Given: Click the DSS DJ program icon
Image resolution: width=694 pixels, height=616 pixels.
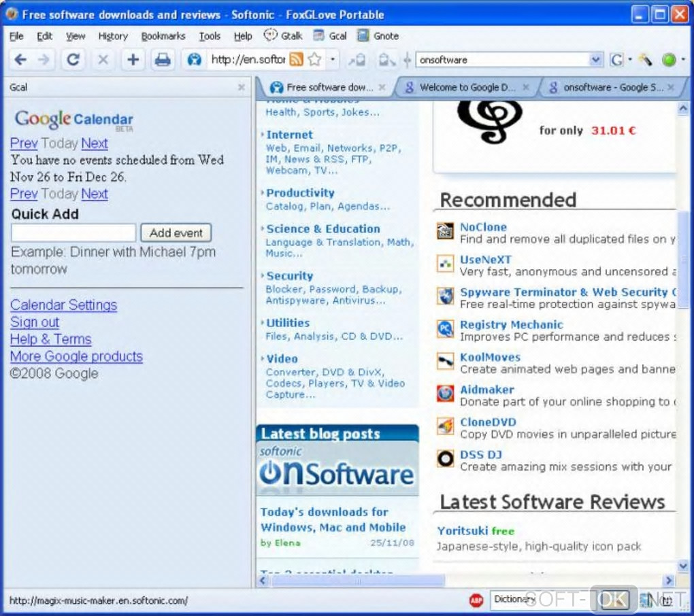Looking at the screenshot, I should [x=445, y=458].
